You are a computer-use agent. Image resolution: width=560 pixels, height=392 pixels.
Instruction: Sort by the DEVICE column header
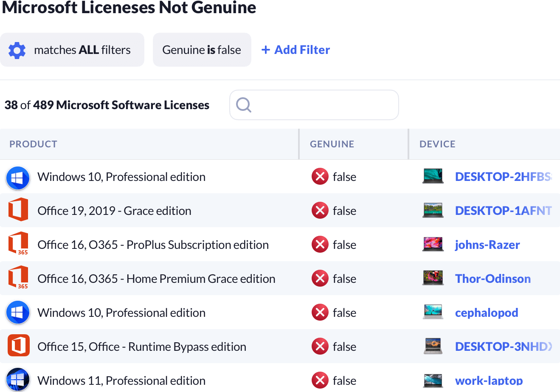[437, 144]
